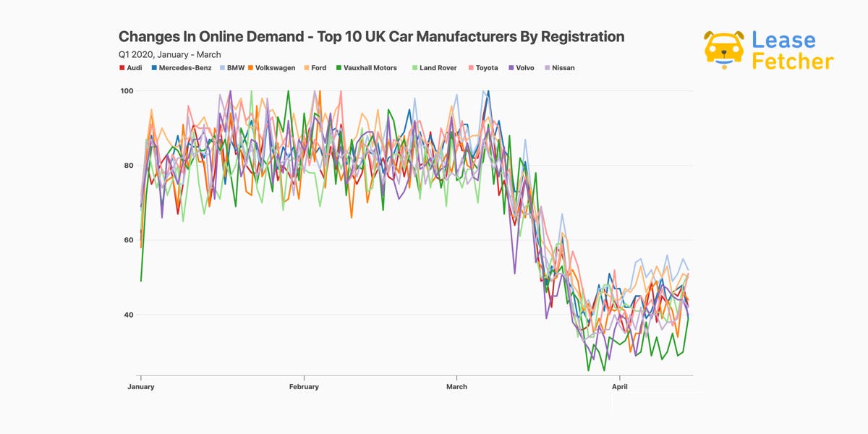
Task: Click the Toyota pink legend swatch
Action: [470, 68]
